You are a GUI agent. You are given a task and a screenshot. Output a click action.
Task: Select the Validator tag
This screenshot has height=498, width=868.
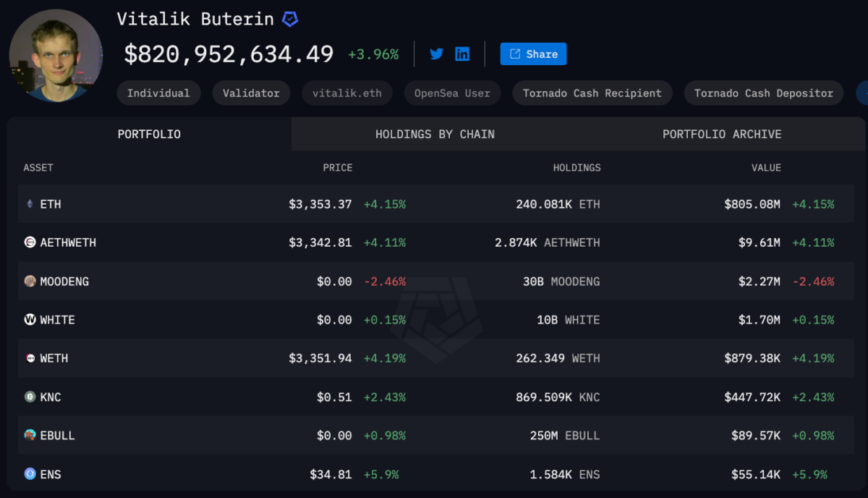250,93
